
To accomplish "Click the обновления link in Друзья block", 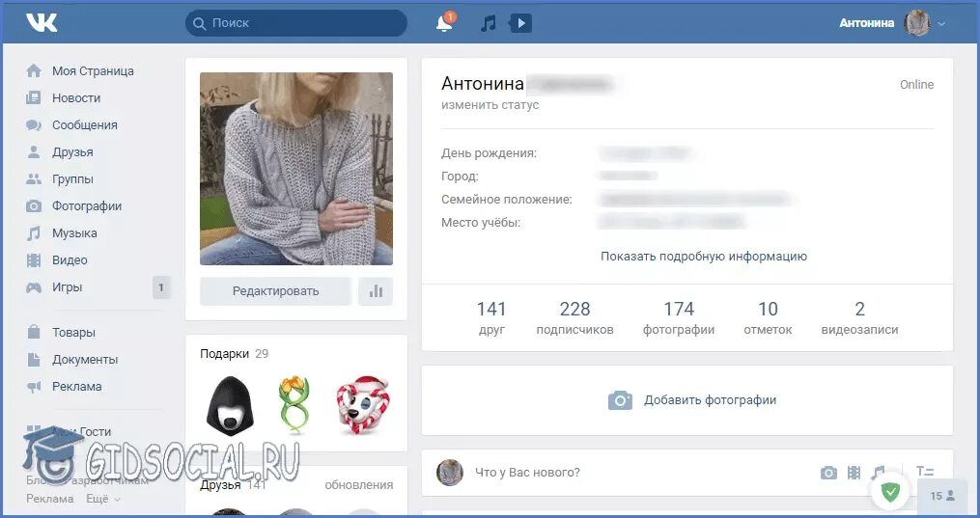I will pyautogui.click(x=359, y=485).
